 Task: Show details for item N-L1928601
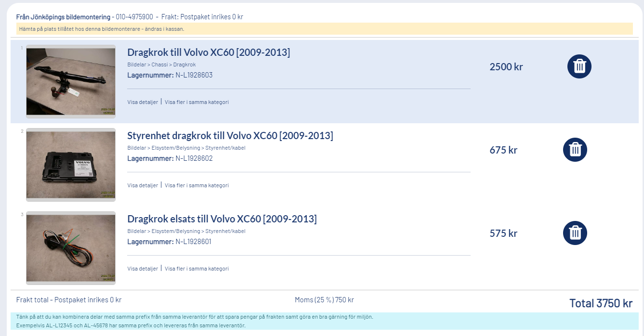click(143, 269)
